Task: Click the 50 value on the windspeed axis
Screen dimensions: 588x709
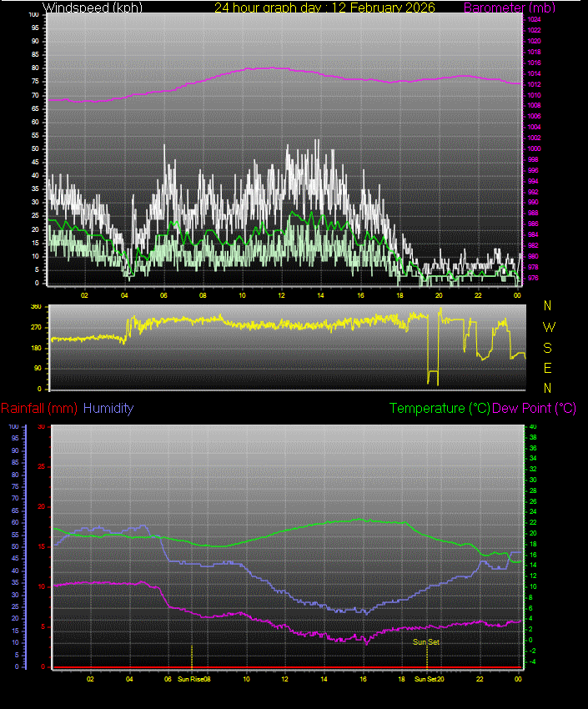Action: tap(35, 148)
